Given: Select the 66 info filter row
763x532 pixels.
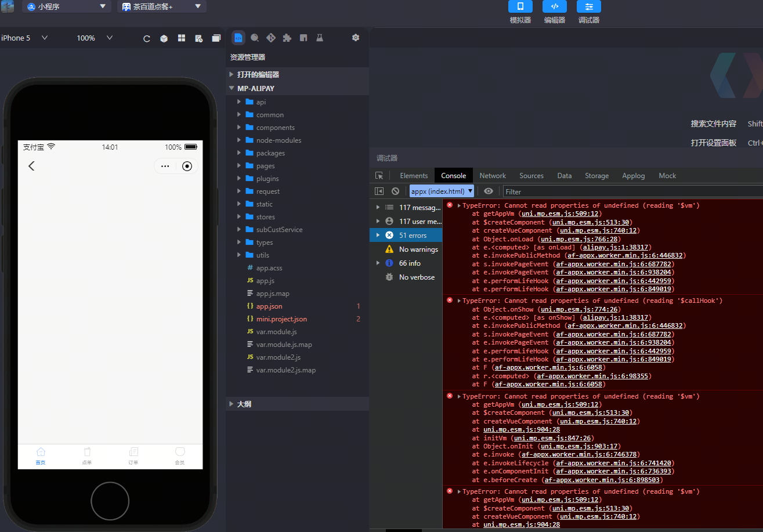Looking at the screenshot, I should pos(406,263).
